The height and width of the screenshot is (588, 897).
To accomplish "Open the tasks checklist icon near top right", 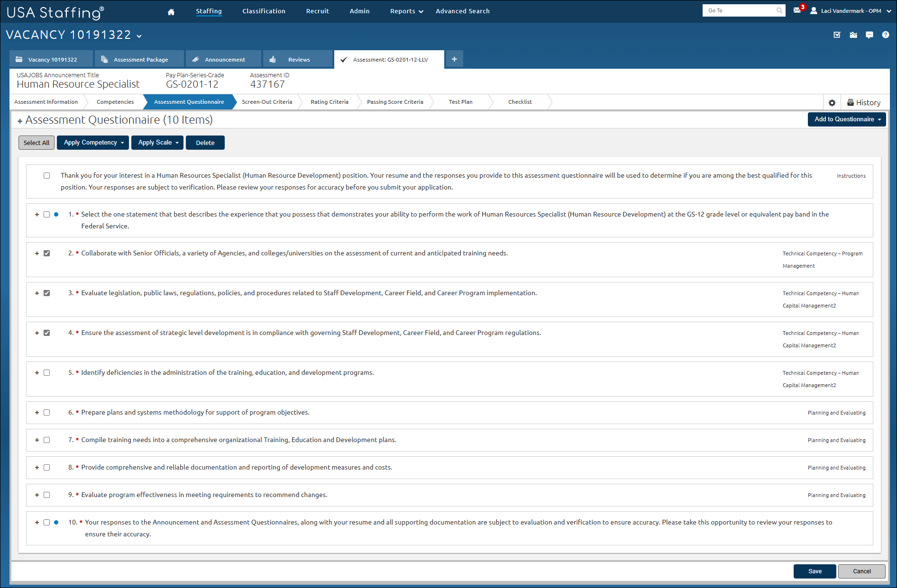I will click(x=837, y=35).
